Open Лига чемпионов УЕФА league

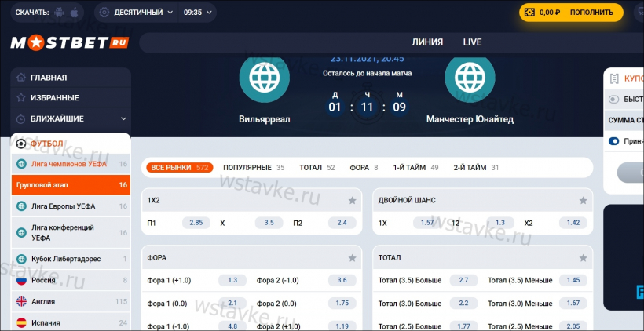71,164
